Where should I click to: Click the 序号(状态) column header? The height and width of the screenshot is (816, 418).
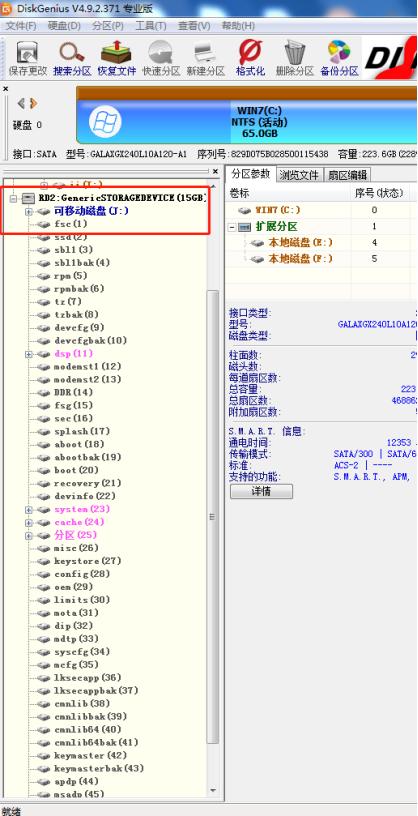[x=379, y=193]
